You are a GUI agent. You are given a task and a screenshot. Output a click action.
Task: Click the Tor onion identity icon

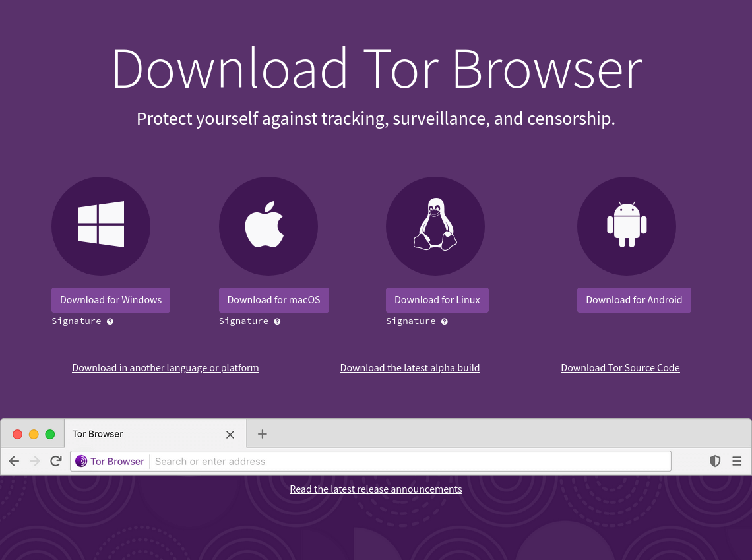pos(81,461)
